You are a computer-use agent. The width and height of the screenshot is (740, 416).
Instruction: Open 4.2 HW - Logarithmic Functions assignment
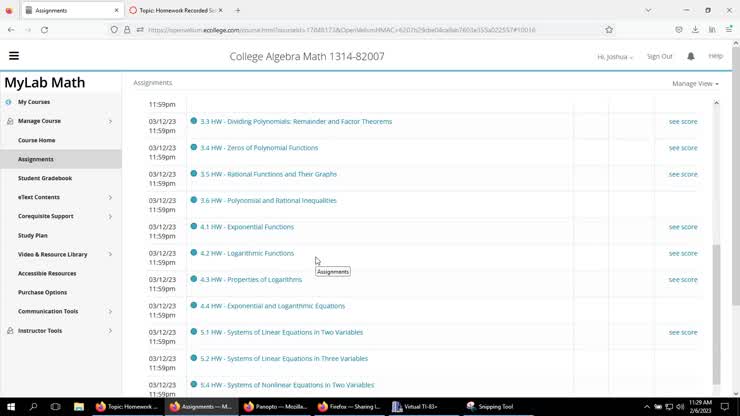point(247,253)
